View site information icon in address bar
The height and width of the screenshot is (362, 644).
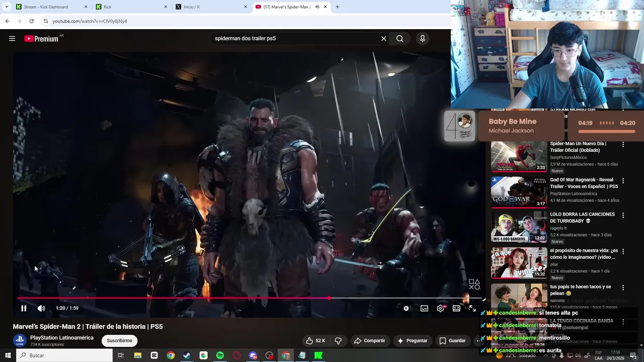[x=46, y=21]
